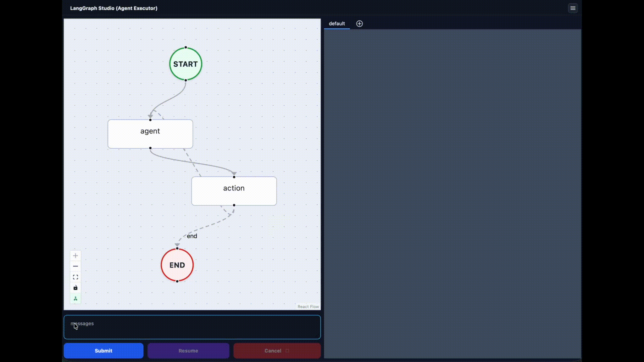Add a new thread tab with the plus icon

(359, 24)
